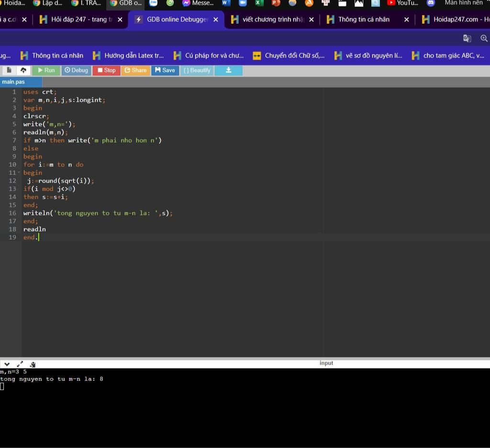Open 'Thông tin cá nhân' bookmark
490x448 pixels.
(52, 56)
